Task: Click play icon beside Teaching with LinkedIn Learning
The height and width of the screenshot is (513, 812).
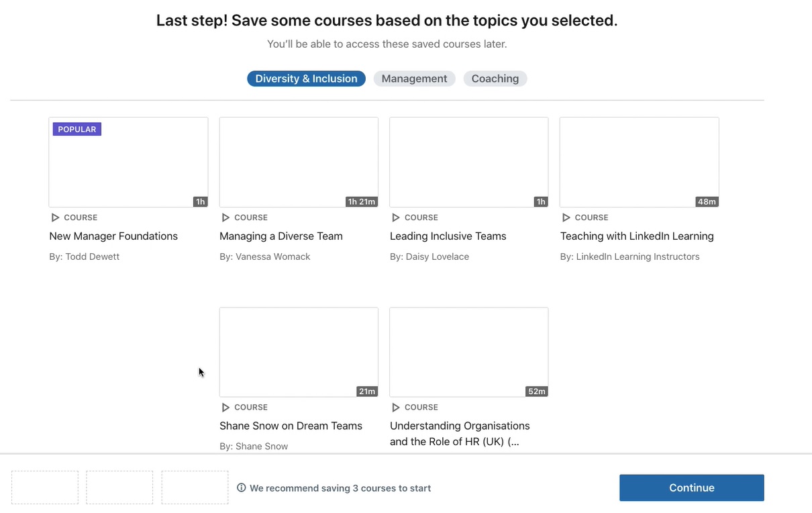Action: point(566,218)
